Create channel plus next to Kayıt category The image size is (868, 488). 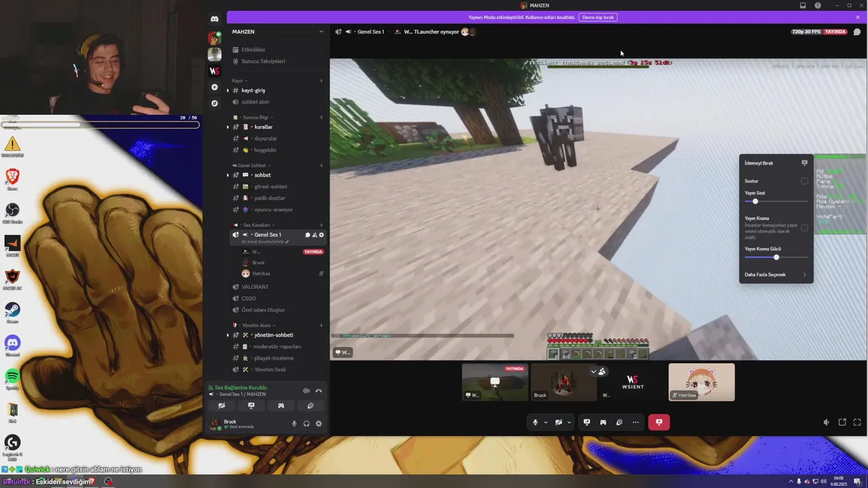321,81
